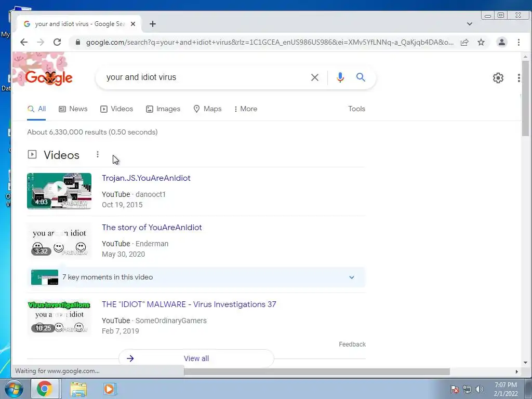532x399 pixels.
Task: Click inside the Google search box
Action: (204, 77)
